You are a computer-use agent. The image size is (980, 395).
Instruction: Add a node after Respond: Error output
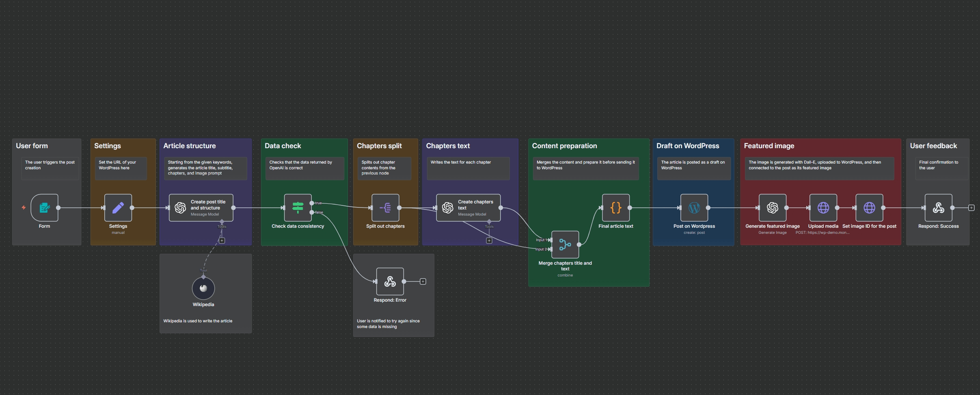click(x=423, y=282)
